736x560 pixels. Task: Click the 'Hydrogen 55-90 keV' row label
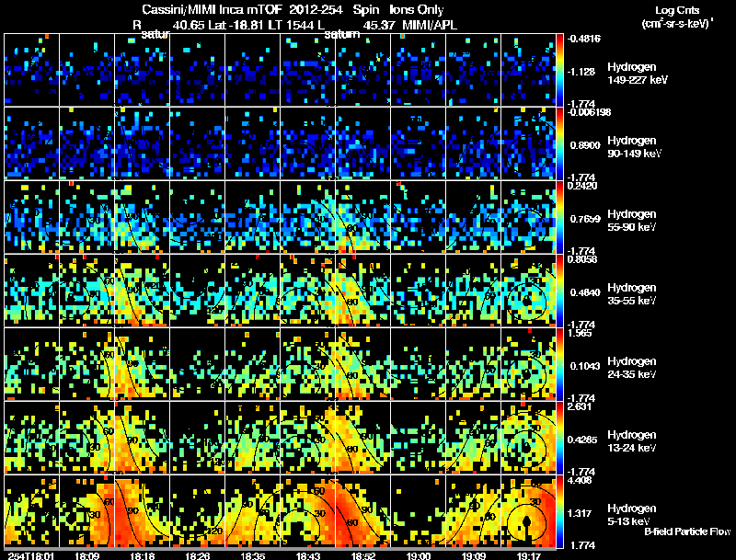pyautogui.click(x=632, y=221)
